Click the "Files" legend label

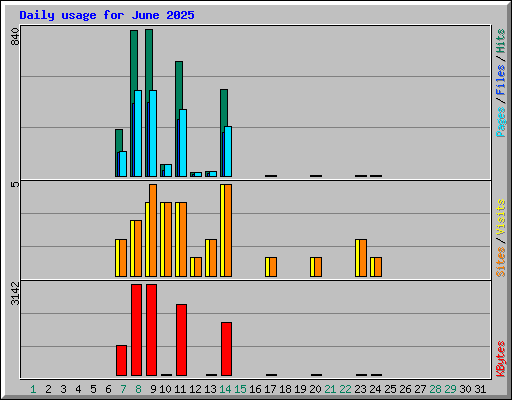[500, 80]
